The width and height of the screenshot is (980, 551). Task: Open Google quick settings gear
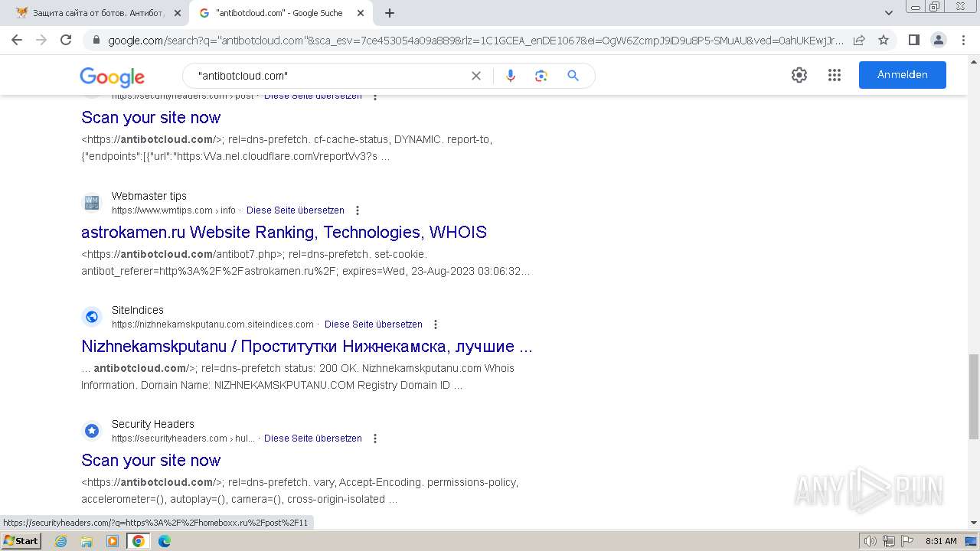point(799,75)
